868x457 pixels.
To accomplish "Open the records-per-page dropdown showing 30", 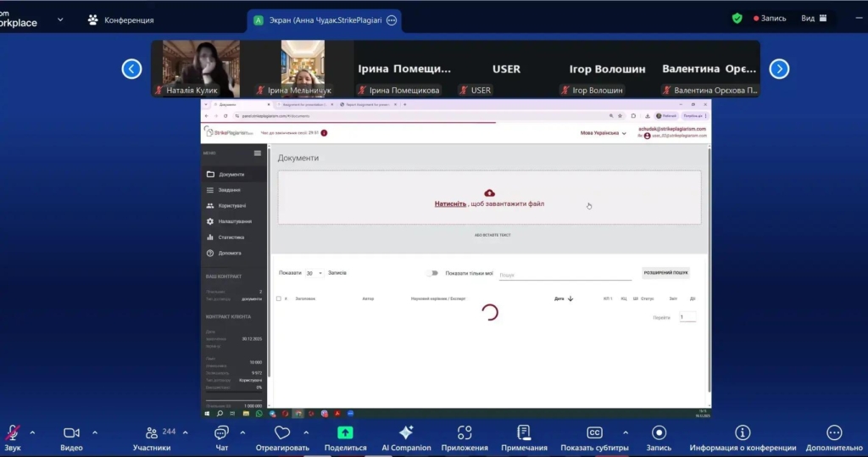I will coord(314,273).
